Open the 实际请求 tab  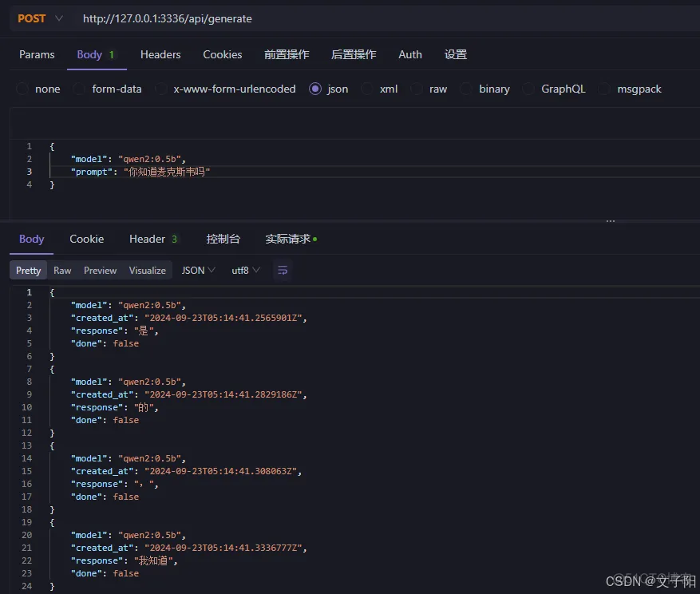tap(284, 238)
